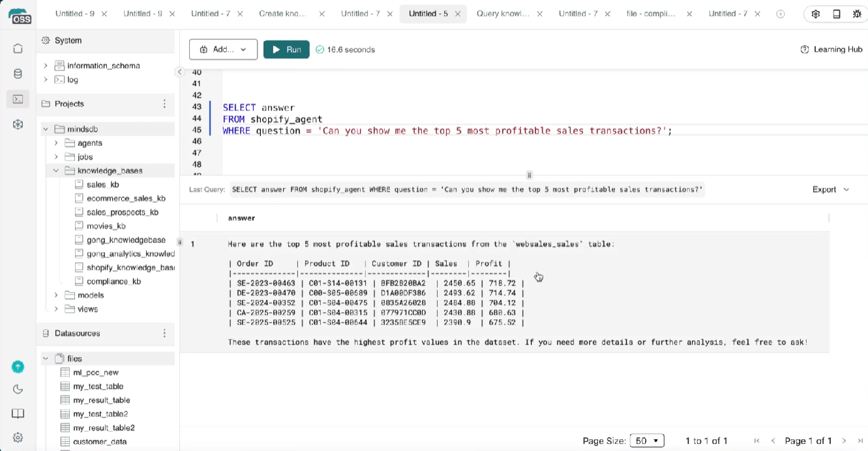868x451 pixels.
Task: Select the sales_kb knowledge base
Action: click(x=102, y=184)
